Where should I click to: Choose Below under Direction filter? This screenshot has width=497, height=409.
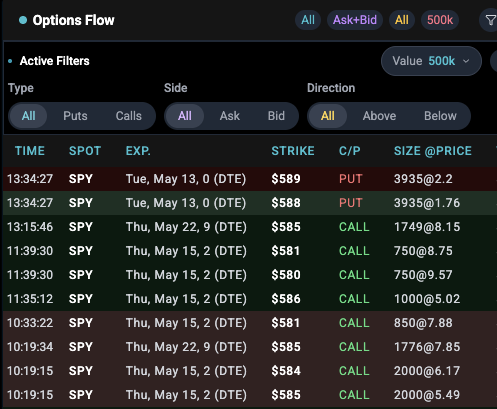click(440, 116)
